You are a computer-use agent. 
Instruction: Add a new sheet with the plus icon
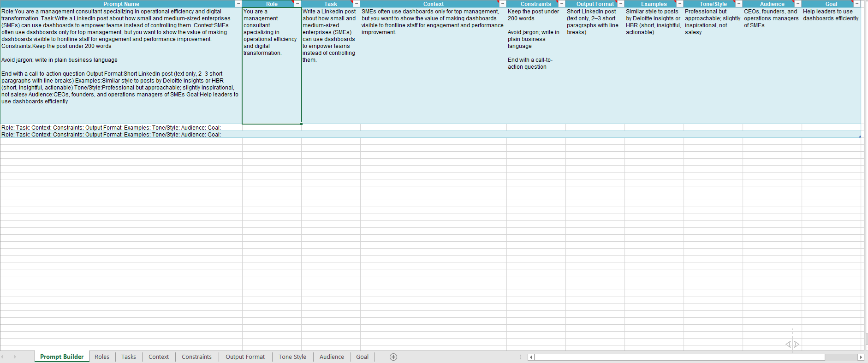pos(393,357)
